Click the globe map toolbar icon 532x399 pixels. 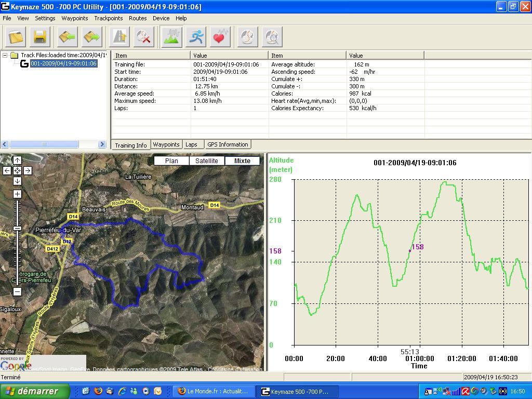(247, 36)
